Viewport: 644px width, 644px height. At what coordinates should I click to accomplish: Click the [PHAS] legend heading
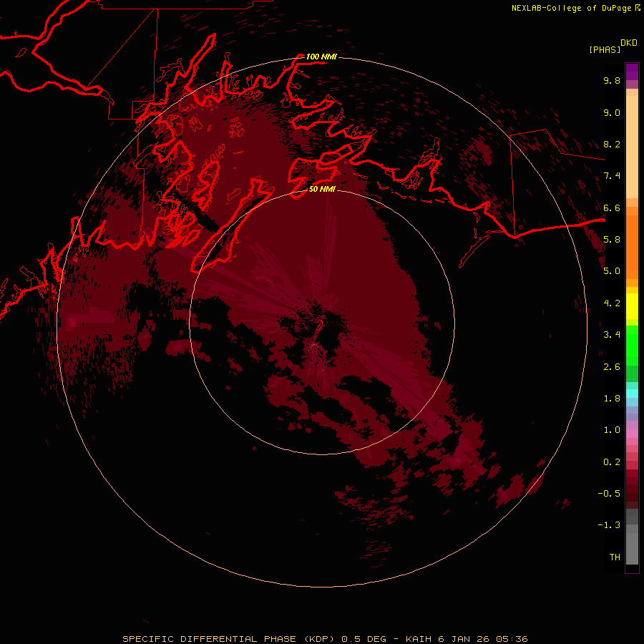point(605,49)
